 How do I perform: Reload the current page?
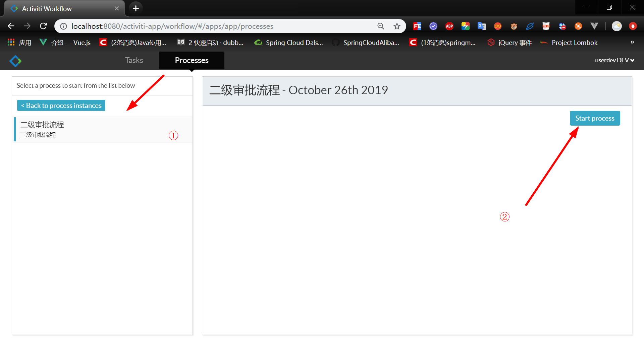pyautogui.click(x=43, y=26)
